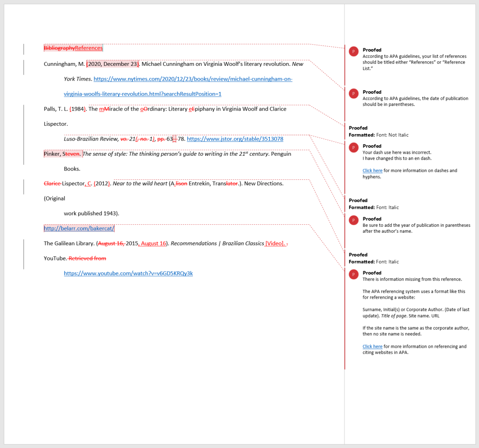Screen dimensions: 479x448
Task: Click the 'Luso-Brazilian Review' journal title
Action: (91, 139)
